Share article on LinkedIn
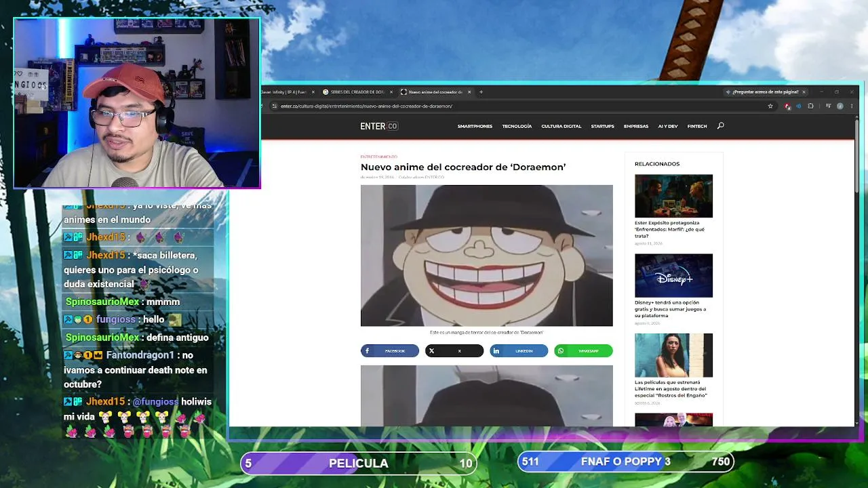Screen dimensions: 868x488 [519, 351]
